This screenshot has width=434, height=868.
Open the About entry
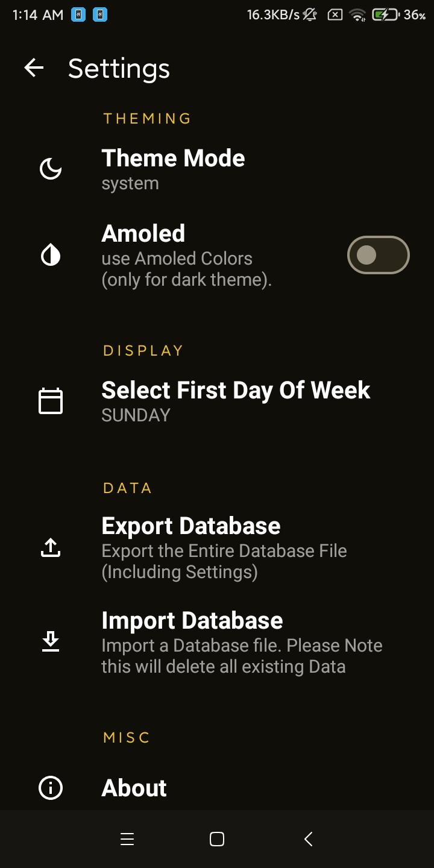click(x=134, y=788)
